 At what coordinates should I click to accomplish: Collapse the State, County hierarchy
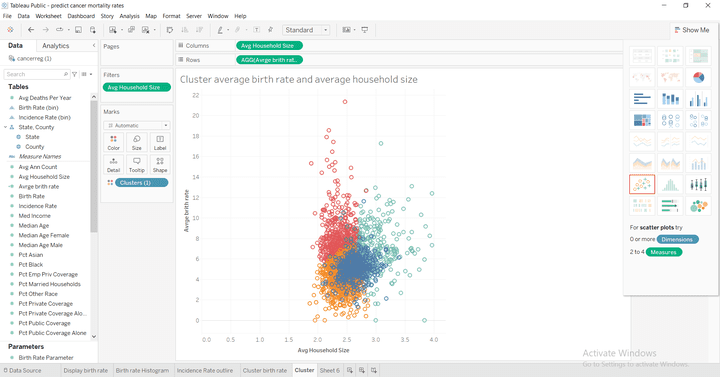pyautogui.click(x=5, y=127)
